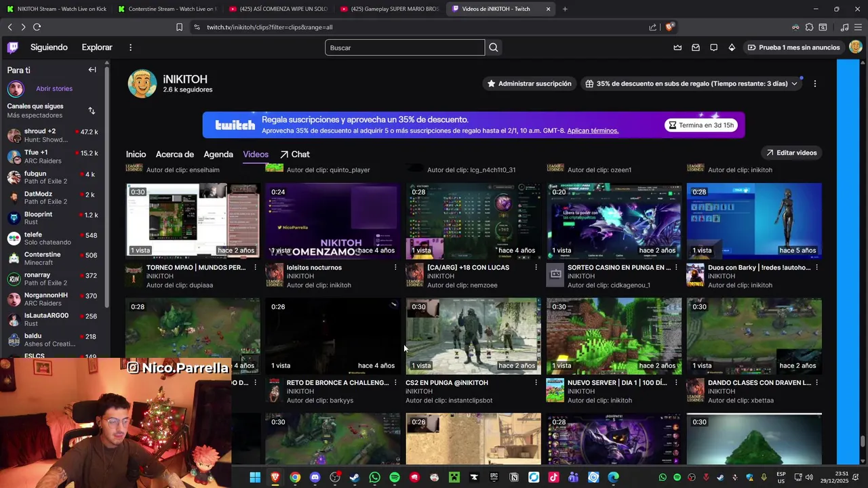Open options for lolsitos nocturnos clip
The height and width of the screenshot is (488, 868).
(395, 268)
